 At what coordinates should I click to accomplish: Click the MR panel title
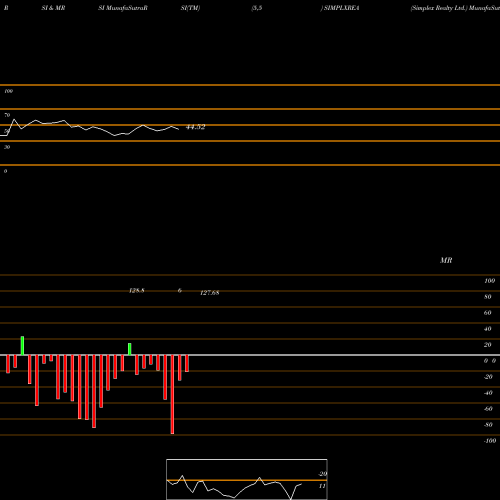446,260
